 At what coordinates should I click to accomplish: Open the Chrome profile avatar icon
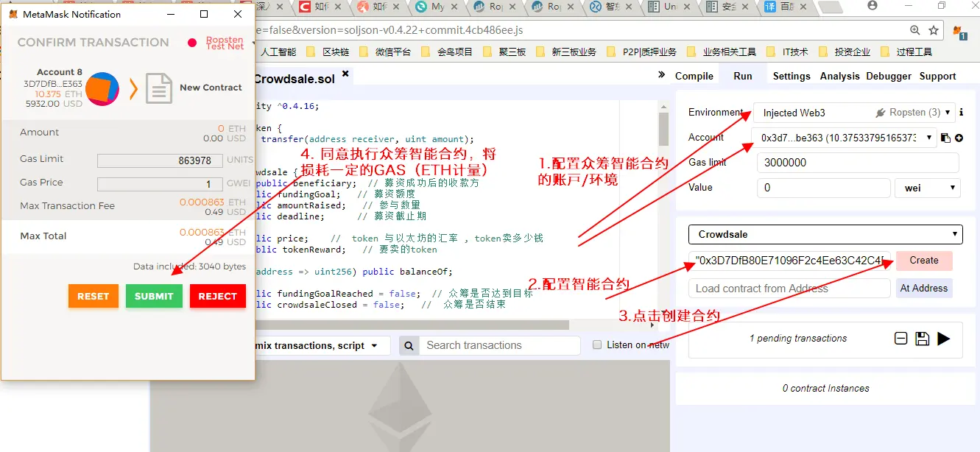click(x=873, y=6)
